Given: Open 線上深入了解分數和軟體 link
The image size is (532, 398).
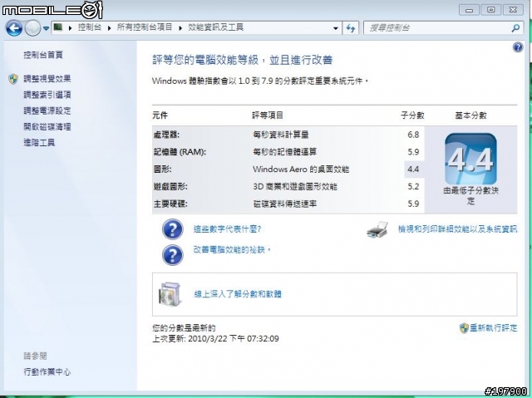Looking at the screenshot, I should coord(238,294).
